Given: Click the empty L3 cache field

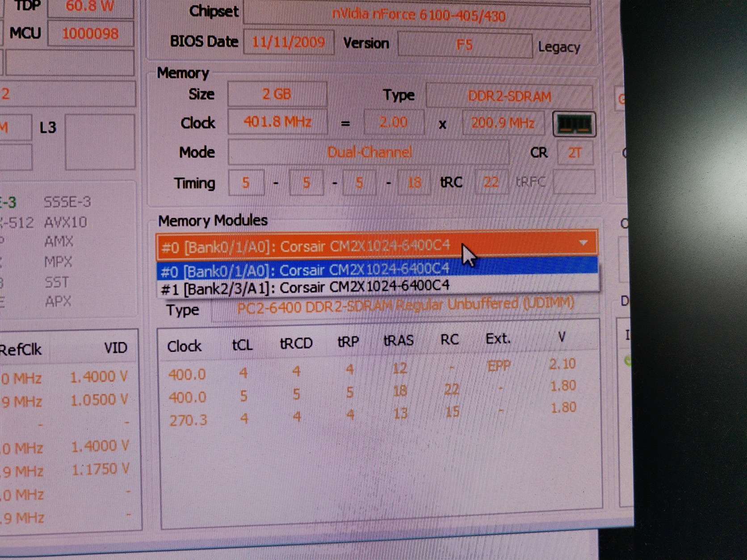Looking at the screenshot, I should click(x=100, y=142).
